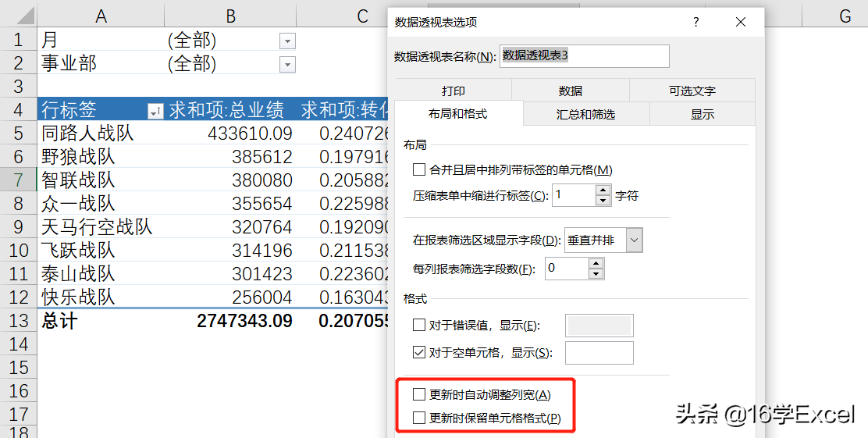
Task: Click the 天马行空战队 row label
Action: [101, 226]
